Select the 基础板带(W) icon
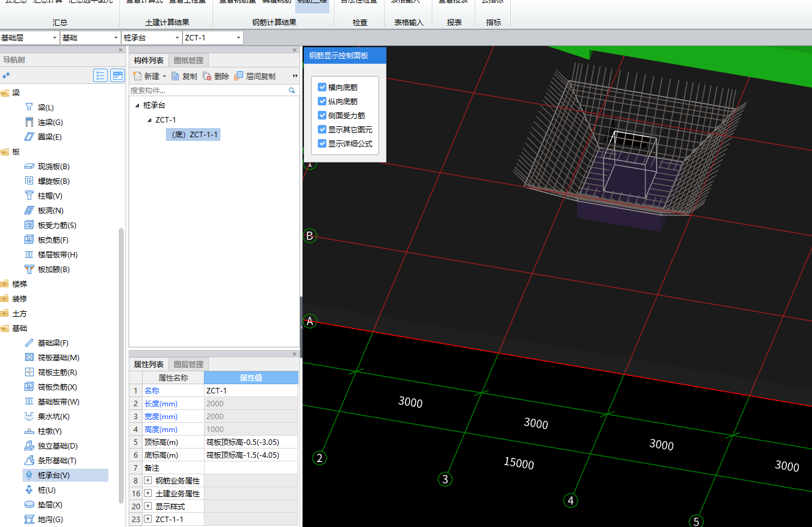This screenshot has width=812, height=527. click(x=29, y=401)
